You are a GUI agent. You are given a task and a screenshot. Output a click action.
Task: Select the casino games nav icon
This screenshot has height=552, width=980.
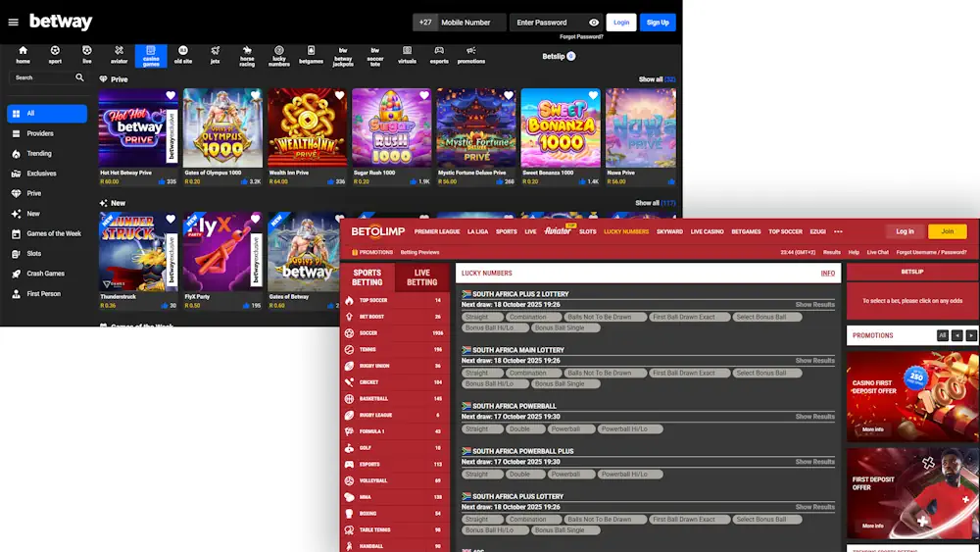point(151,56)
